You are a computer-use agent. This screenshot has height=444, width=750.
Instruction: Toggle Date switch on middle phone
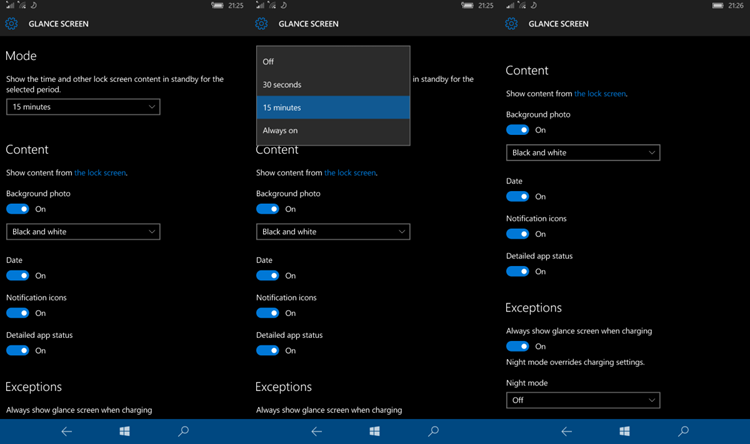268,276
